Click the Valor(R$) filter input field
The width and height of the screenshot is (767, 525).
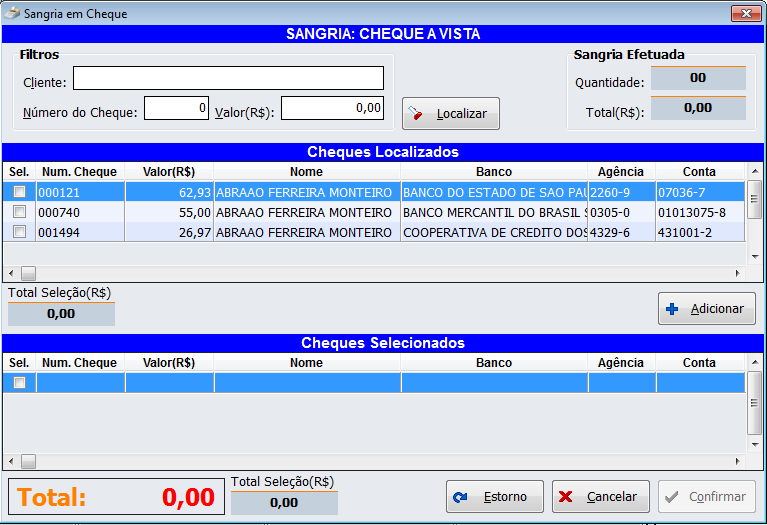[332, 108]
